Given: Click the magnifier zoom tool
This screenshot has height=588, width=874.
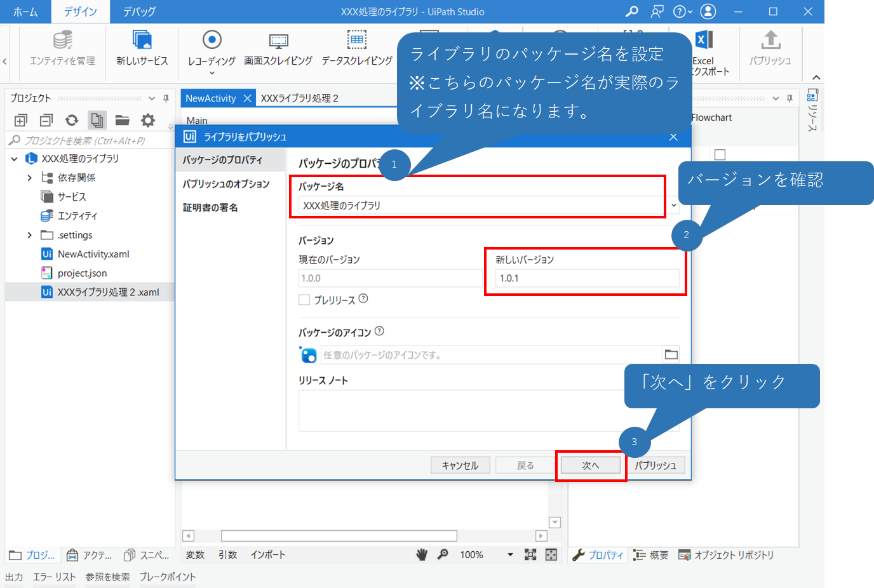Looking at the screenshot, I should pos(443,555).
